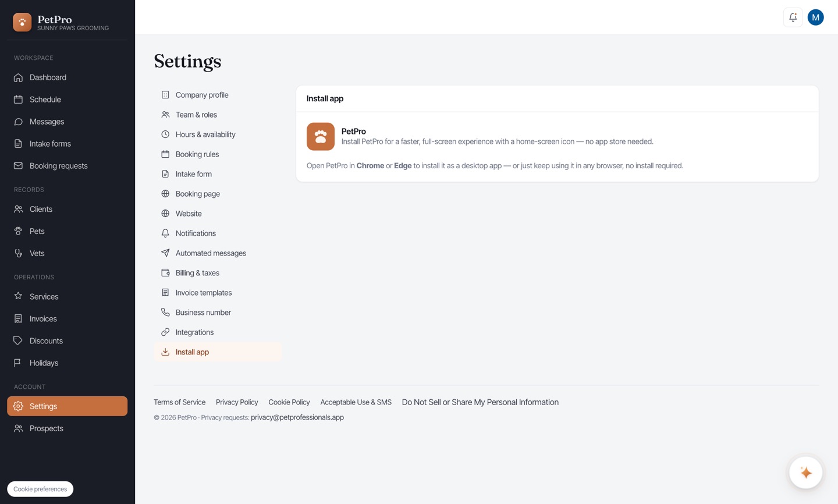838x504 pixels.
Task: Open Dashboard from the sidebar
Action: click(x=67, y=77)
